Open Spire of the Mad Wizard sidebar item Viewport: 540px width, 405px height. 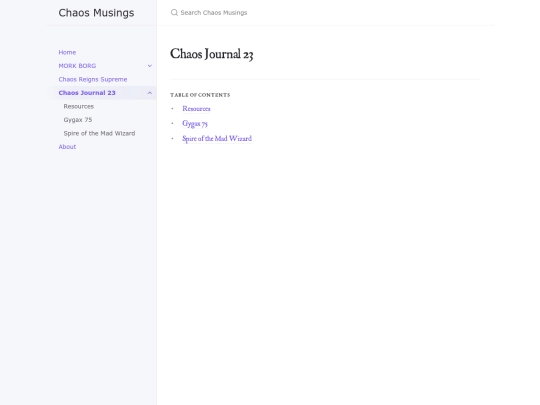(x=99, y=133)
